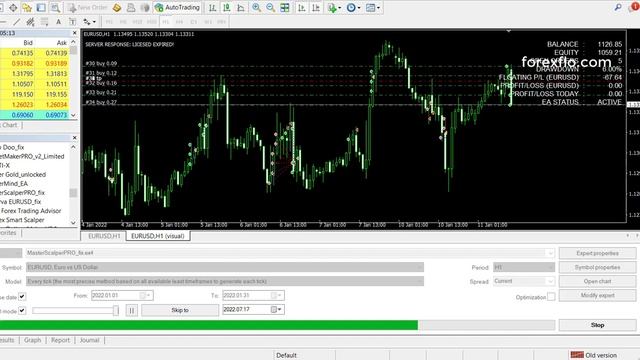Viewport: 640px width, 360px height.
Task: Open the Report tab in tester
Action: click(60, 340)
